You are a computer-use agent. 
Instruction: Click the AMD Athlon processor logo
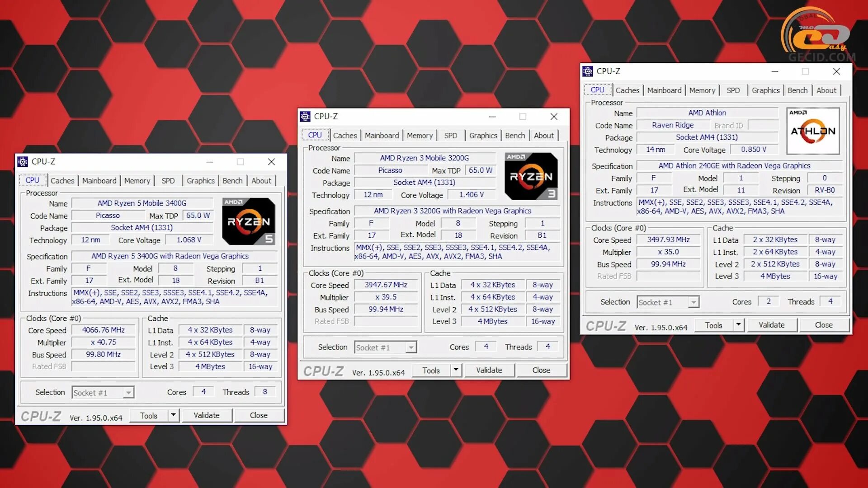[x=813, y=131]
